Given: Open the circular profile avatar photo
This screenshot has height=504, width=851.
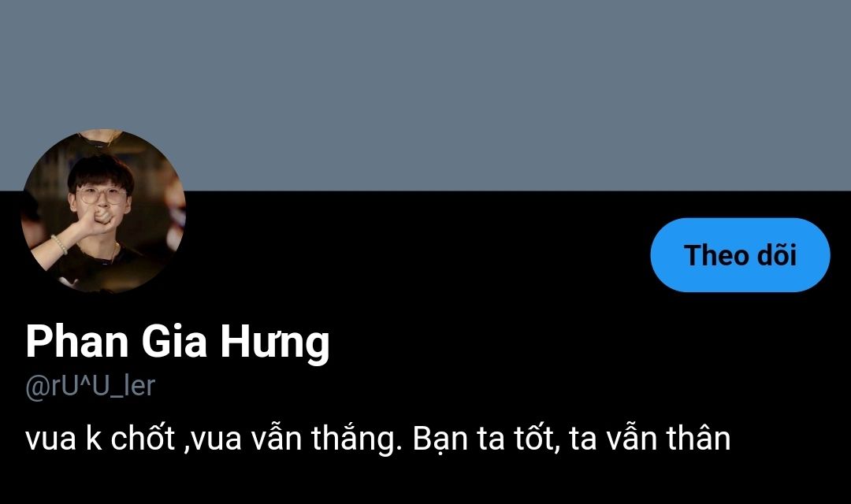Looking at the screenshot, I should click(x=103, y=212).
